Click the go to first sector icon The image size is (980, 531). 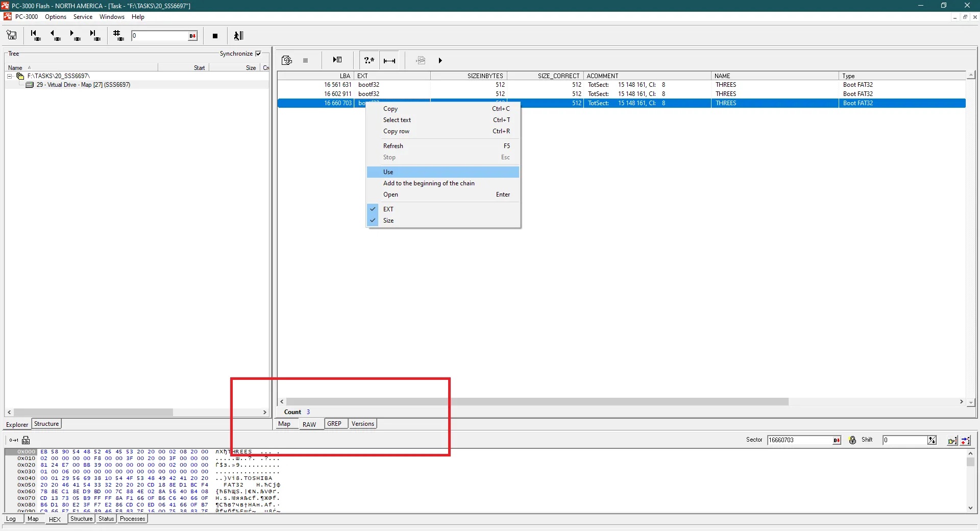tap(35, 35)
